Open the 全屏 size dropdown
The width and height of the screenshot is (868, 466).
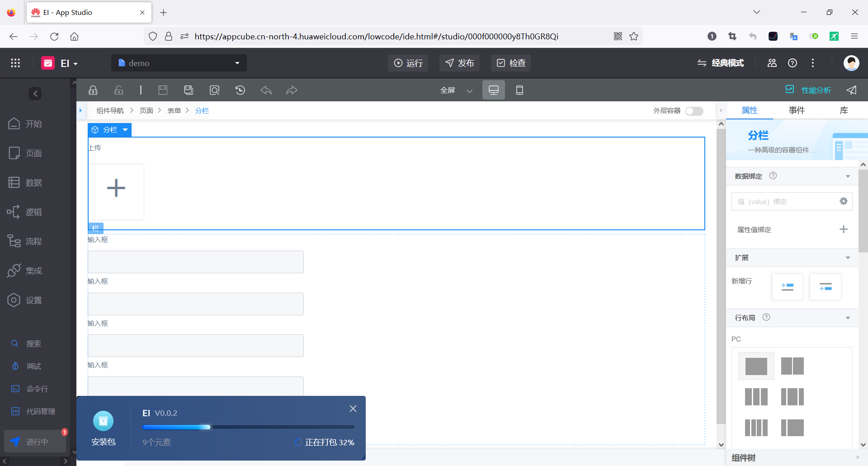(457, 90)
